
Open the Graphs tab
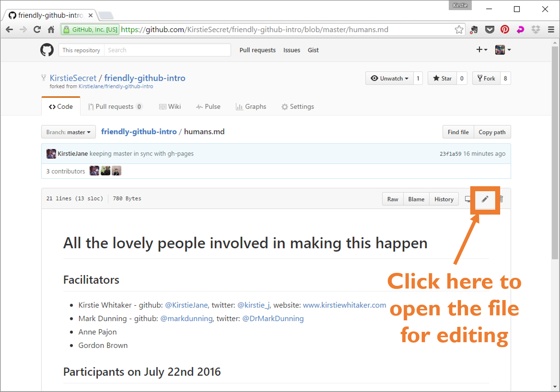pos(251,107)
